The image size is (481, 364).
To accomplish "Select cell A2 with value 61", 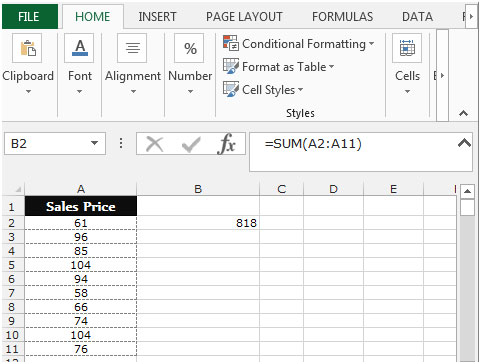I will [81, 223].
